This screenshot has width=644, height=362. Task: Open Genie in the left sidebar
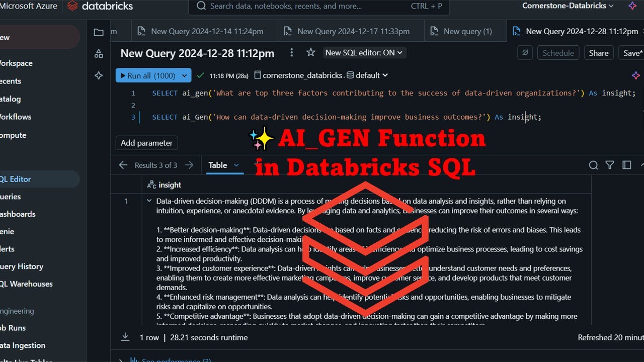[x=7, y=232]
